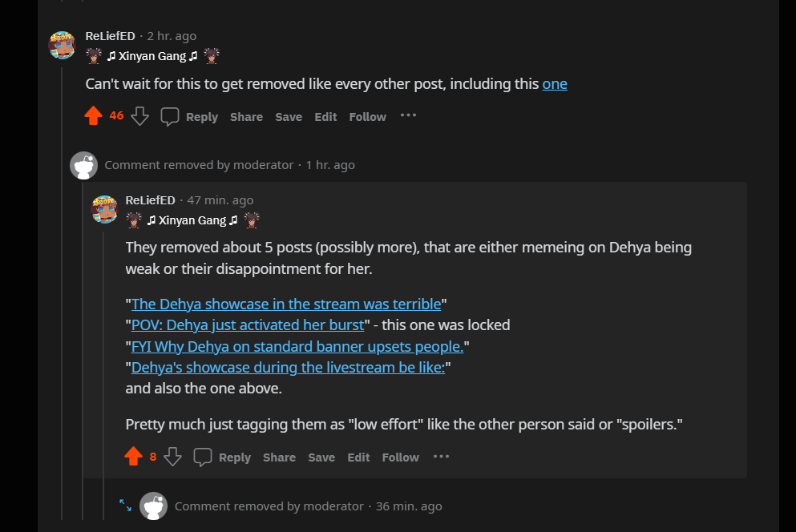Click the reply bubble icon on the reply comment
Viewport: 796px width, 532px height.
click(202, 457)
